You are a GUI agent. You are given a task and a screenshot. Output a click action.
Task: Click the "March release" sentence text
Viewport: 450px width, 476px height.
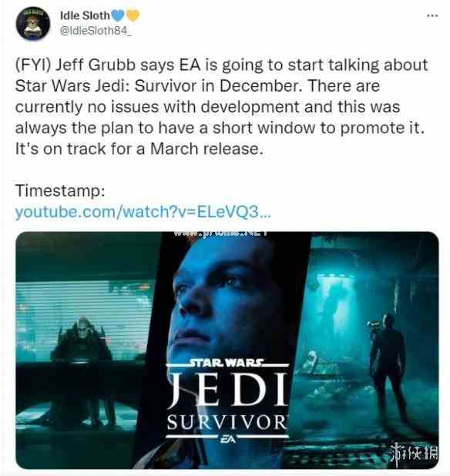139,149
